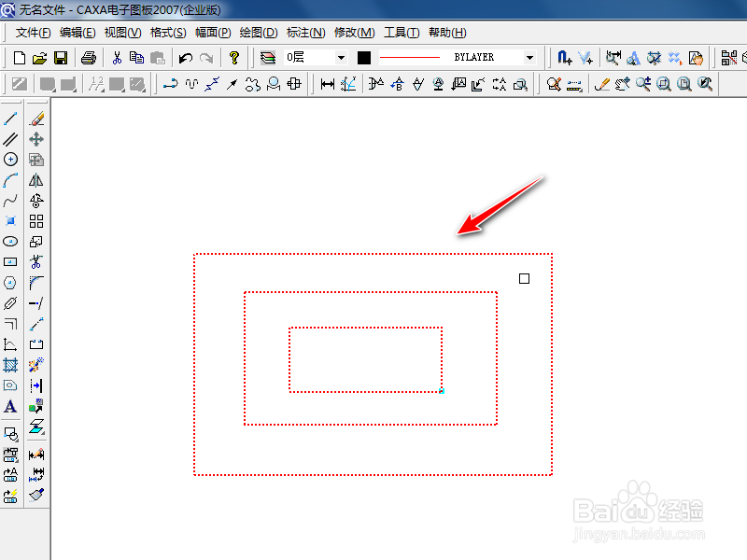Image resolution: width=747 pixels, height=560 pixels.
Task: Open the layer control stack icon
Action: 268,58
